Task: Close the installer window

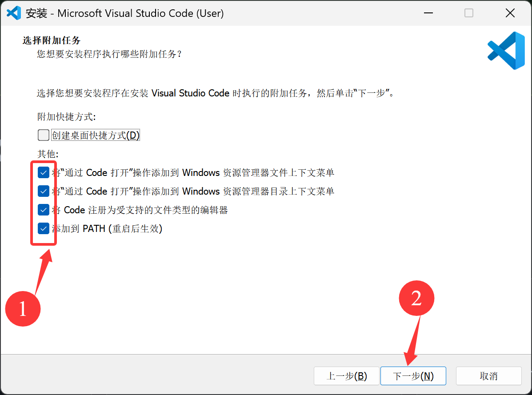Action: coord(510,13)
